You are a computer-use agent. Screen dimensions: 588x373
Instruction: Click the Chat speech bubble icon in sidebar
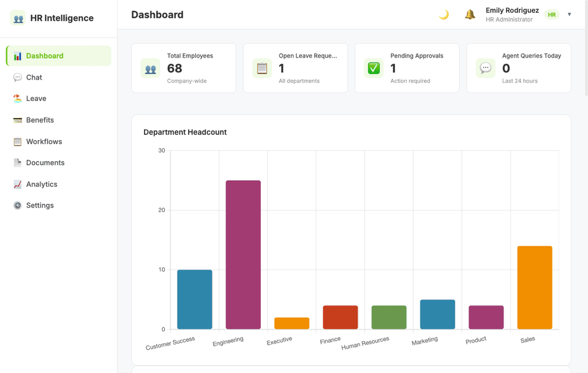click(x=18, y=78)
